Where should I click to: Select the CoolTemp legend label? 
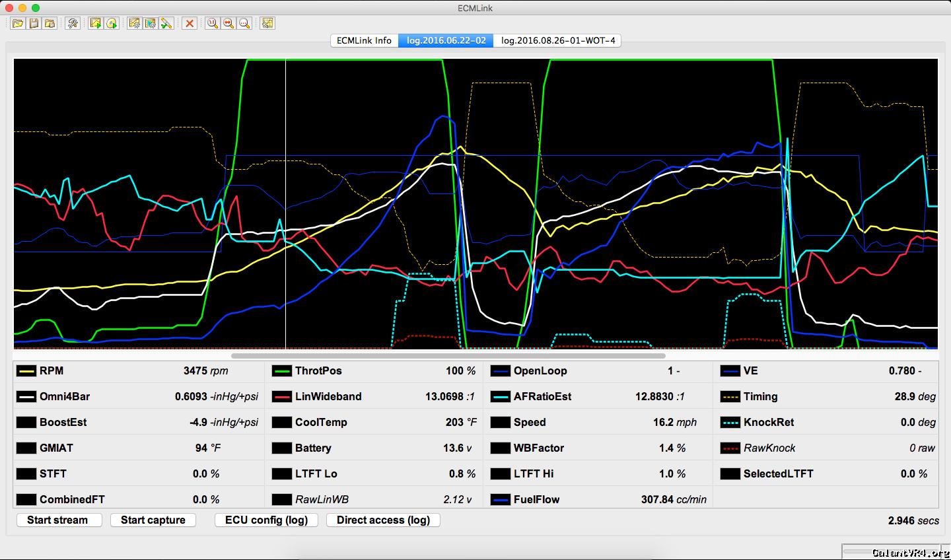tap(321, 423)
